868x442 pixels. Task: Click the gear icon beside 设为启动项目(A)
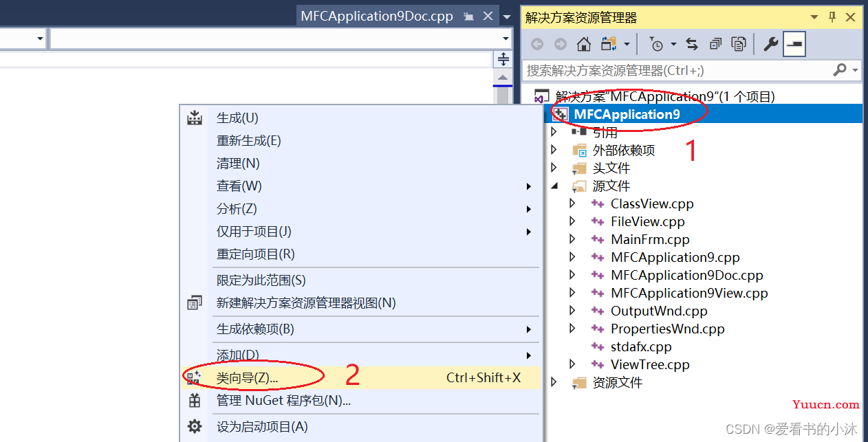click(195, 426)
